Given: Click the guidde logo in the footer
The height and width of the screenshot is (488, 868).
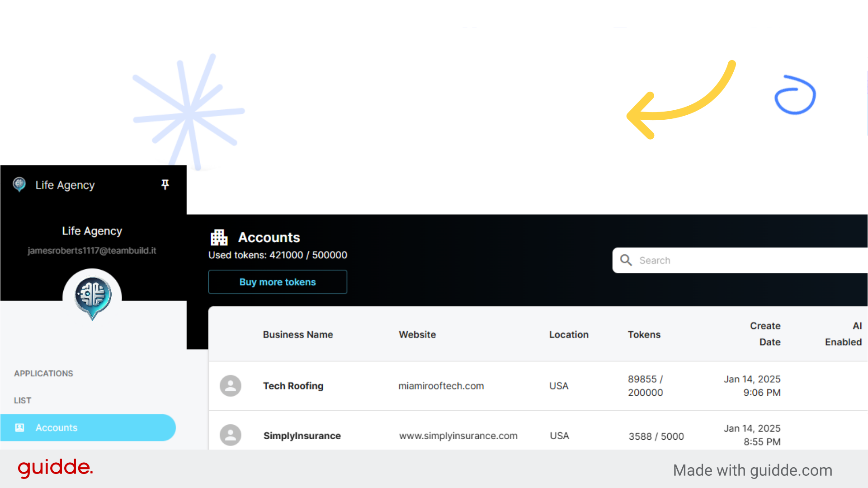Looking at the screenshot, I should pyautogui.click(x=55, y=468).
